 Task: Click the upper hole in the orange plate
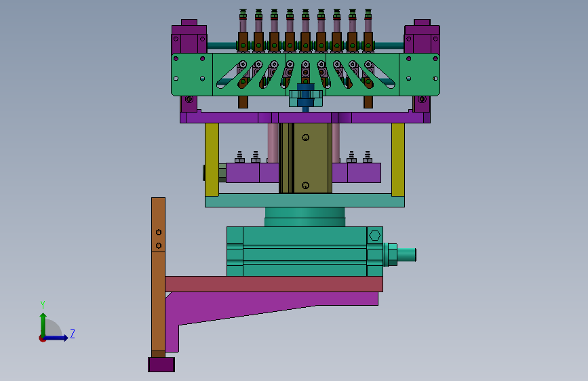tap(159, 232)
